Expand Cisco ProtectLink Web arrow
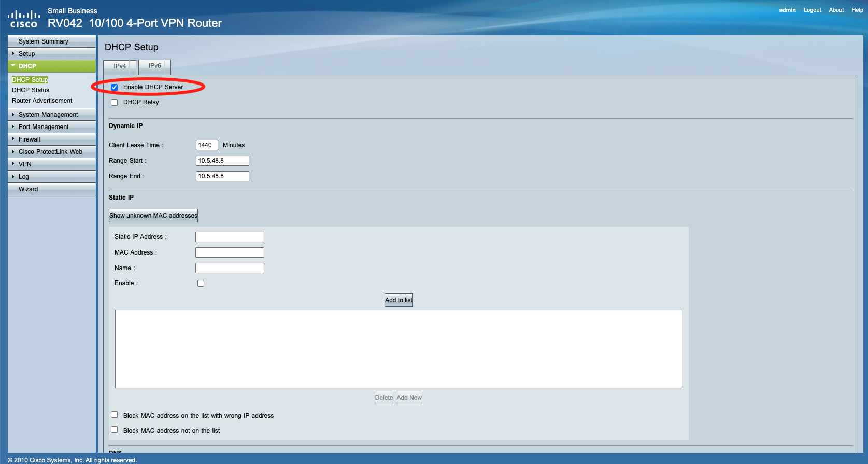The image size is (868, 464). click(13, 151)
